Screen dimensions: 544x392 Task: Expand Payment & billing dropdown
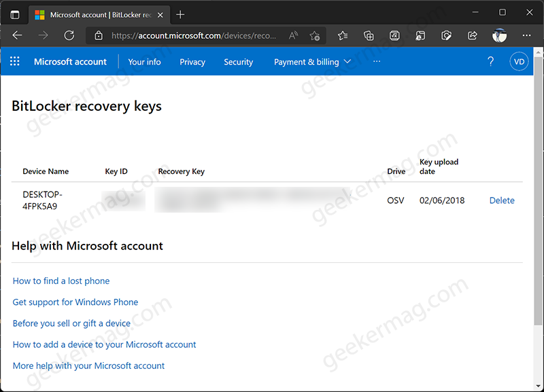[x=313, y=62]
